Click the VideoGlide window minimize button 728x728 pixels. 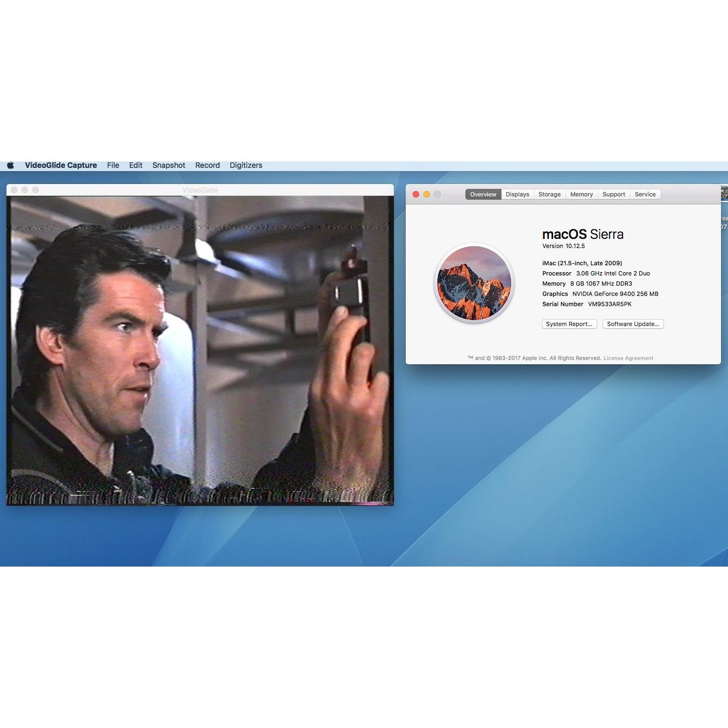[x=25, y=190]
